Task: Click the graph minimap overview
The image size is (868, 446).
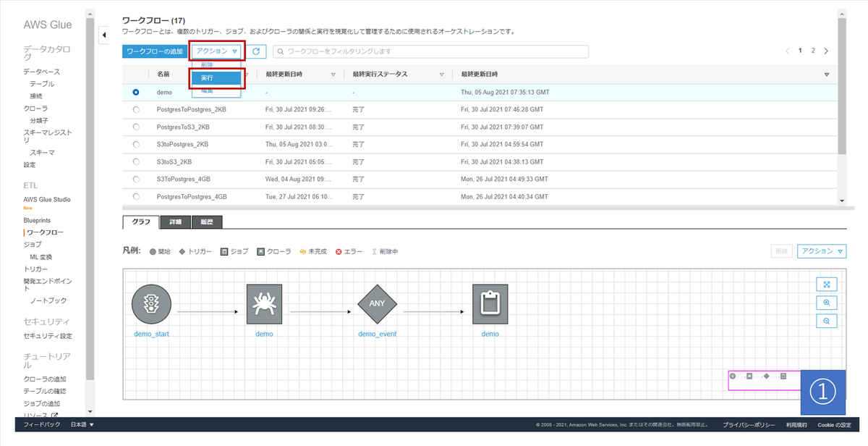Action: [x=764, y=380]
